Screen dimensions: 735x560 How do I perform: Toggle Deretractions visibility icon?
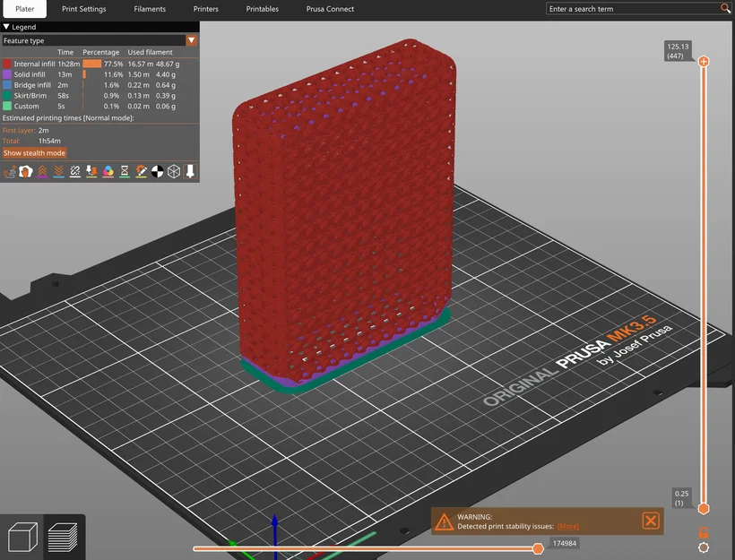pyautogui.click(x=58, y=171)
